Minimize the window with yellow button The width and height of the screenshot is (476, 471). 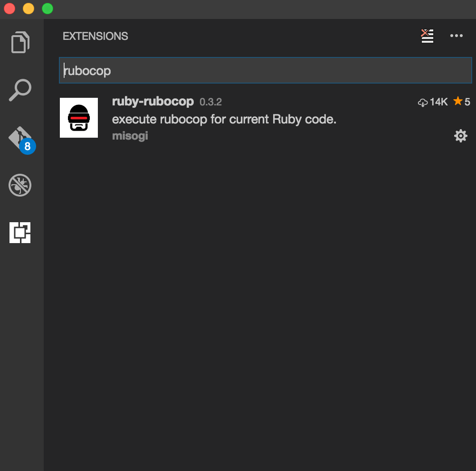point(29,9)
